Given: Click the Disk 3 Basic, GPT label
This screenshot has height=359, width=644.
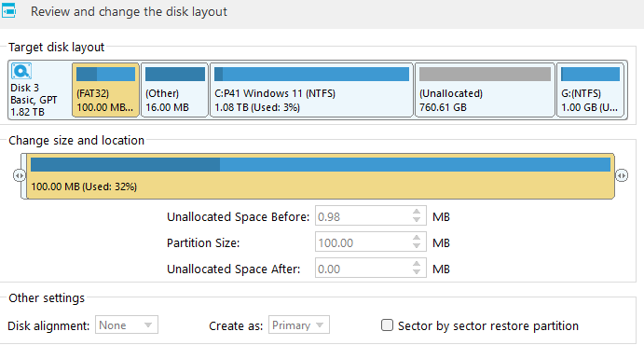Looking at the screenshot, I should point(34,100).
